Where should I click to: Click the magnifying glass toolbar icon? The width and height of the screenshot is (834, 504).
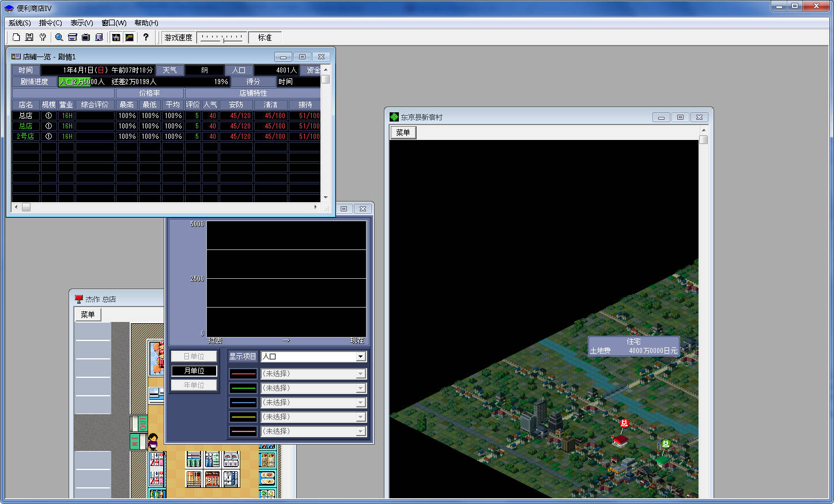coord(59,37)
